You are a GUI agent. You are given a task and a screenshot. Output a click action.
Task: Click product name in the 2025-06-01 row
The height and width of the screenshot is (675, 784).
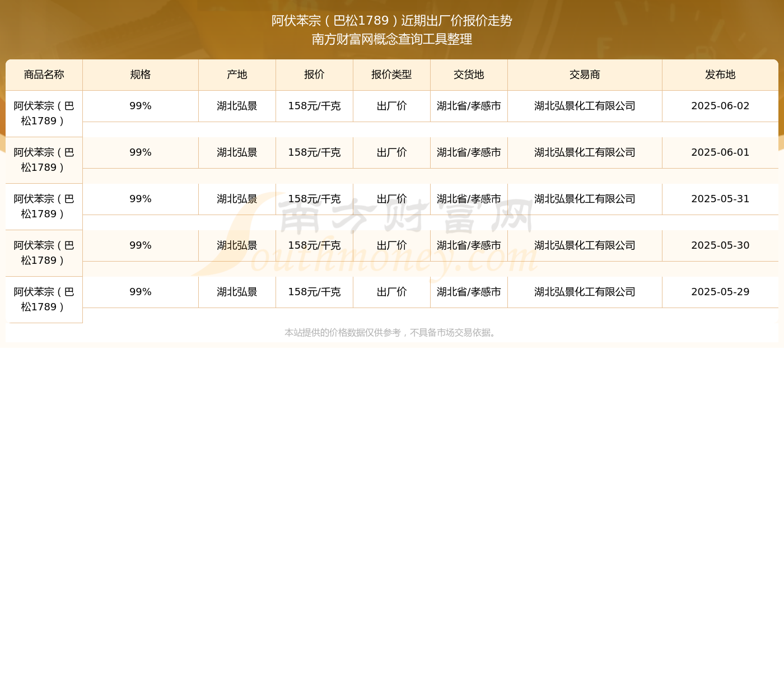click(x=44, y=160)
